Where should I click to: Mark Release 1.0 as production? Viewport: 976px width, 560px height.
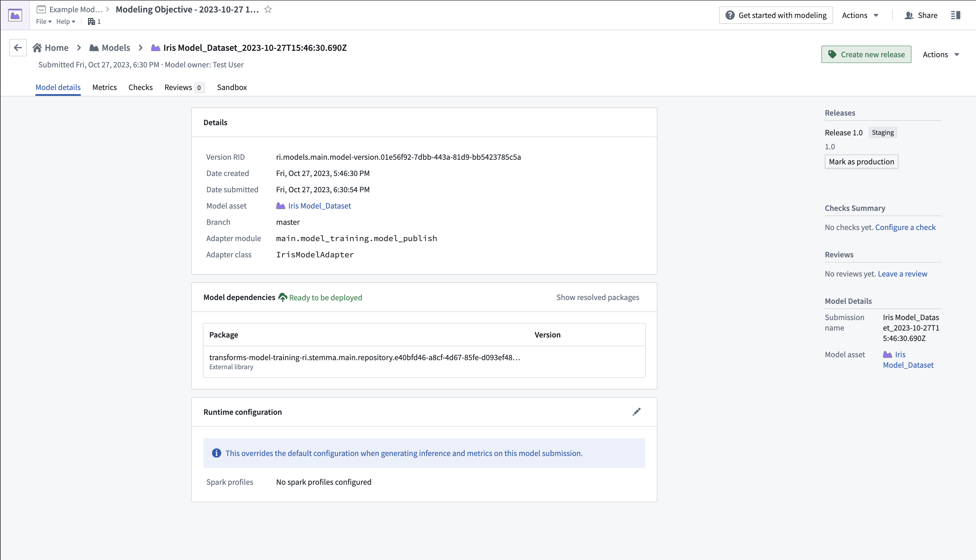[861, 161]
